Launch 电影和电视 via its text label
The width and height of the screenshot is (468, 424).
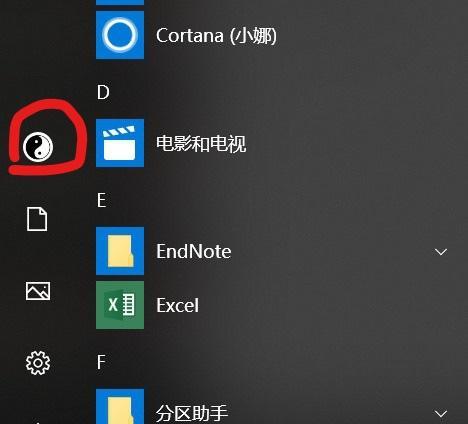point(201,144)
